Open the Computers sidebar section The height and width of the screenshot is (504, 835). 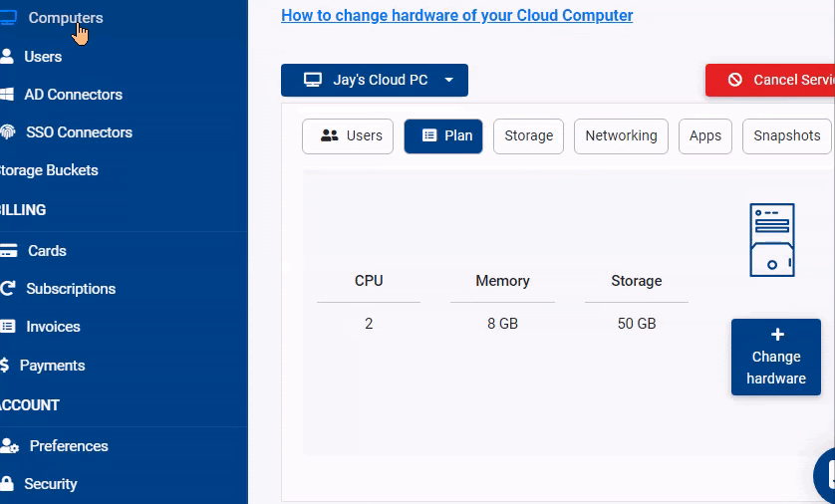coord(66,18)
